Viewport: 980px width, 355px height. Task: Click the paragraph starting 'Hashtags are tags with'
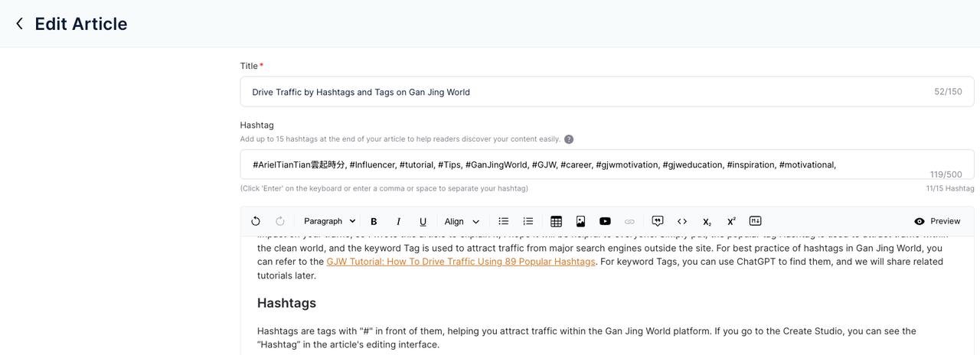click(586, 337)
